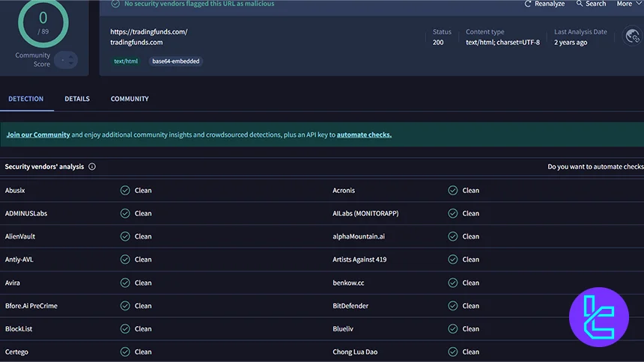Expand the More dropdown menu
Image resolution: width=644 pixels, height=362 pixels.
click(x=628, y=4)
